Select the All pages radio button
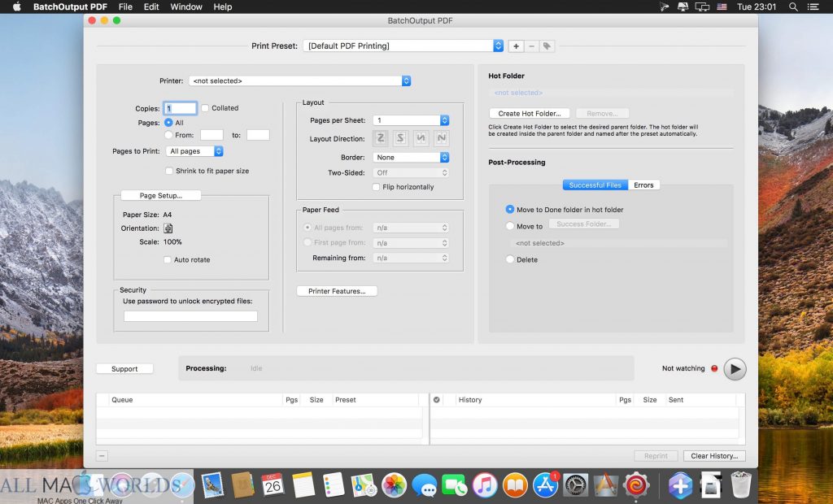This screenshot has height=504, width=833. (x=168, y=123)
